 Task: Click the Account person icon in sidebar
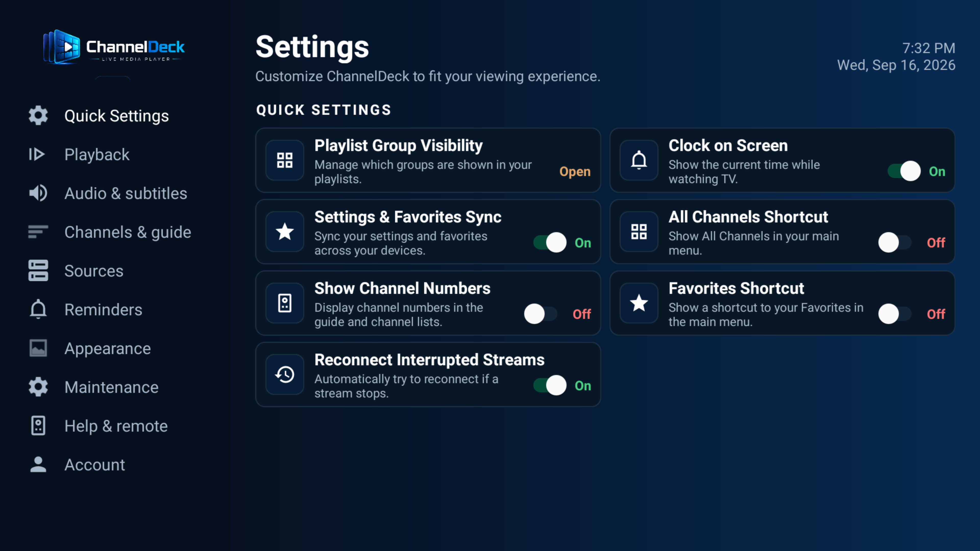pyautogui.click(x=38, y=465)
